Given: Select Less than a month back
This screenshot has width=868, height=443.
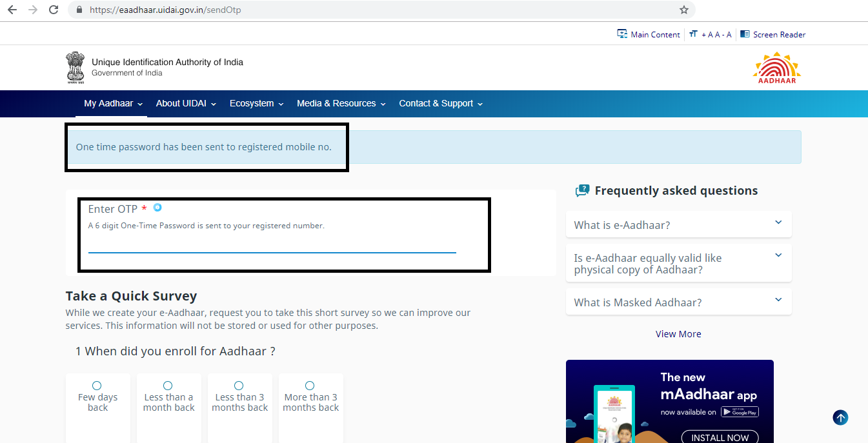Looking at the screenshot, I should (x=168, y=385).
